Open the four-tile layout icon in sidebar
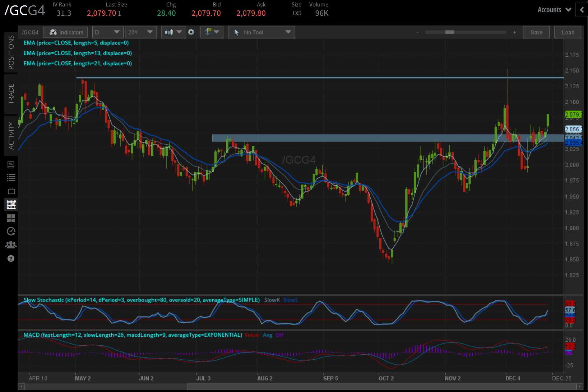Viewport: 588px width, 392px height. coord(11,218)
